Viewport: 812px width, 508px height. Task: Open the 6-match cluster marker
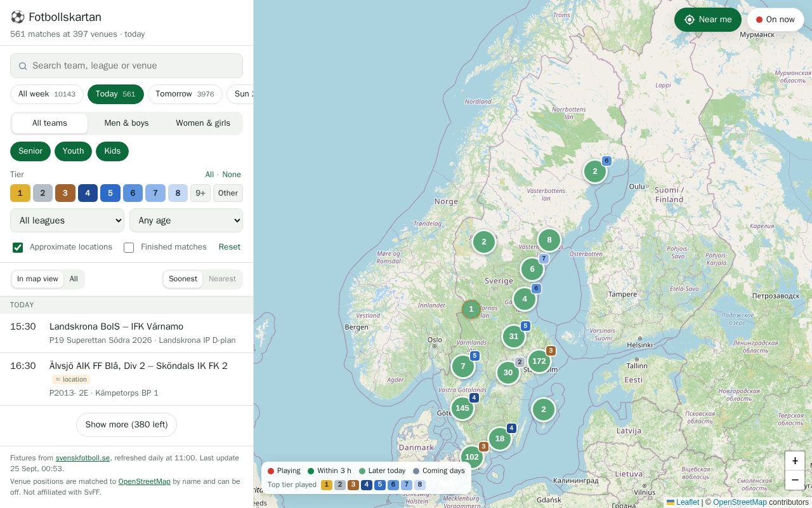532,269
